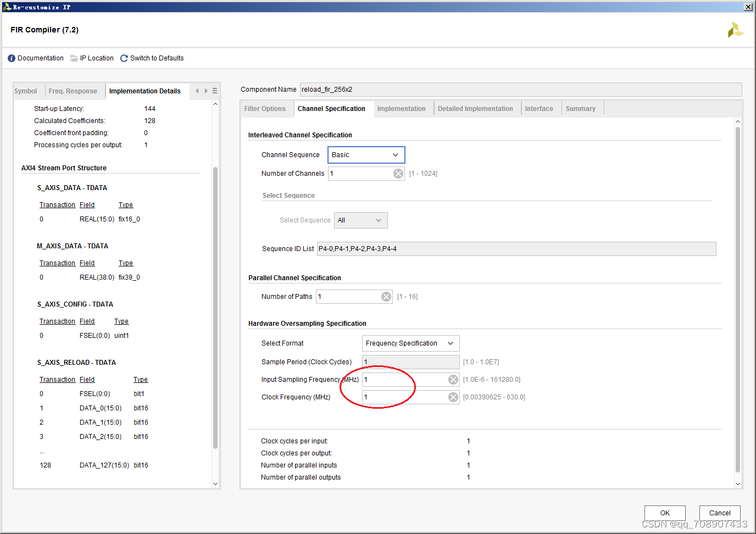The height and width of the screenshot is (534, 756).
Task: Open the Filter Options tab
Action: pyautogui.click(x=265, y=109)
